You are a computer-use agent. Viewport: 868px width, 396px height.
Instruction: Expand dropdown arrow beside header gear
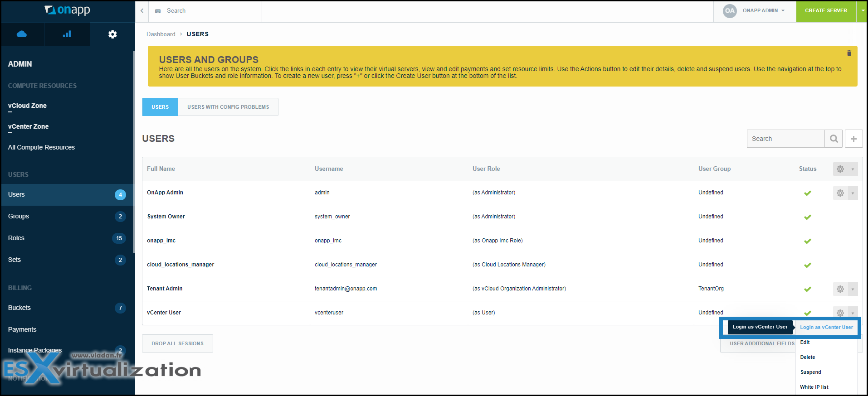(x=853, y=169)
